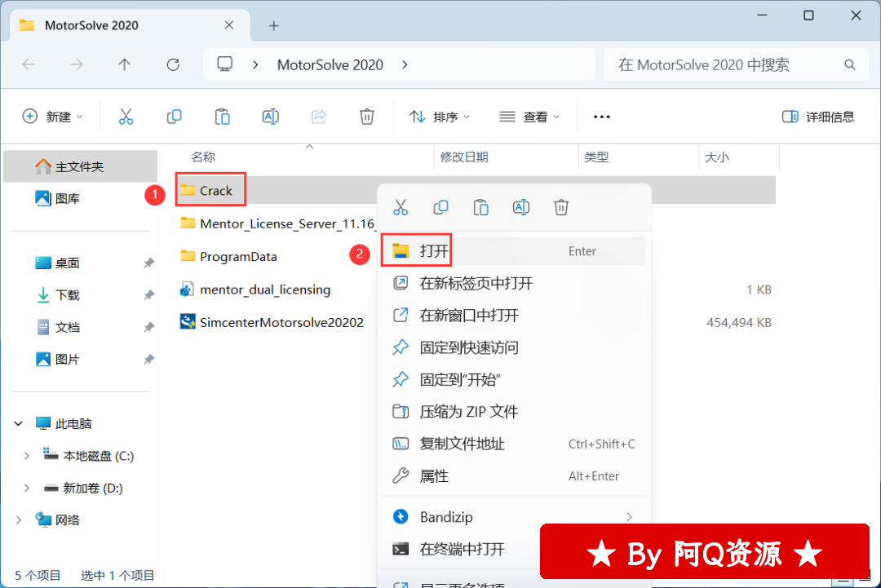Expand the 新加卷 (D:) tree node

(x=26, y=488)
